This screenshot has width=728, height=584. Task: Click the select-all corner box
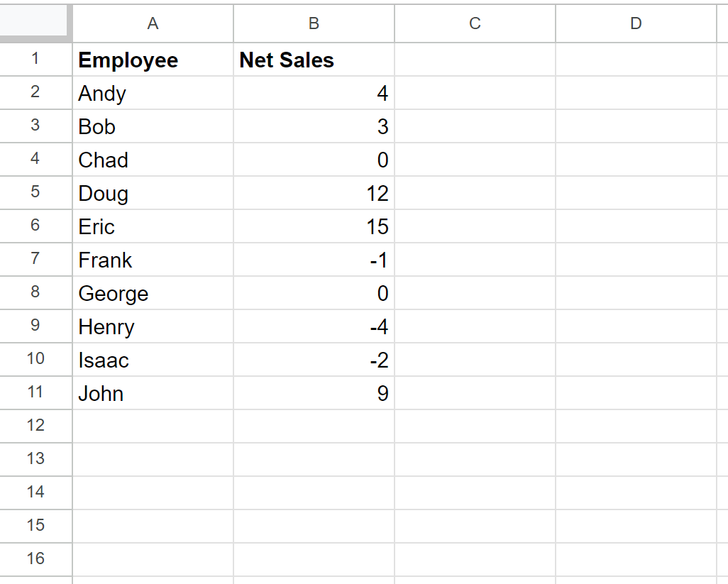(x=35, y=23)
